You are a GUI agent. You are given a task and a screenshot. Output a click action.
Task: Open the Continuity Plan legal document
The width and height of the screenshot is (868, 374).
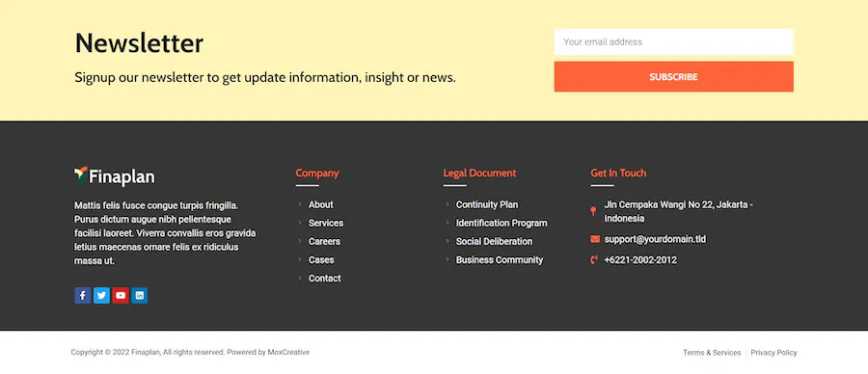tap(487, 204)
